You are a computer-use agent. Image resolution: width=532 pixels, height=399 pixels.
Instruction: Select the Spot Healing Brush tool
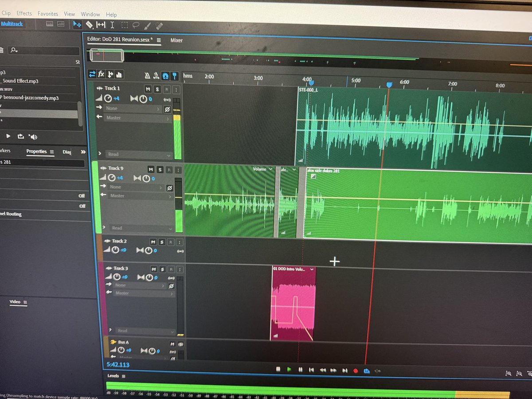159,26
